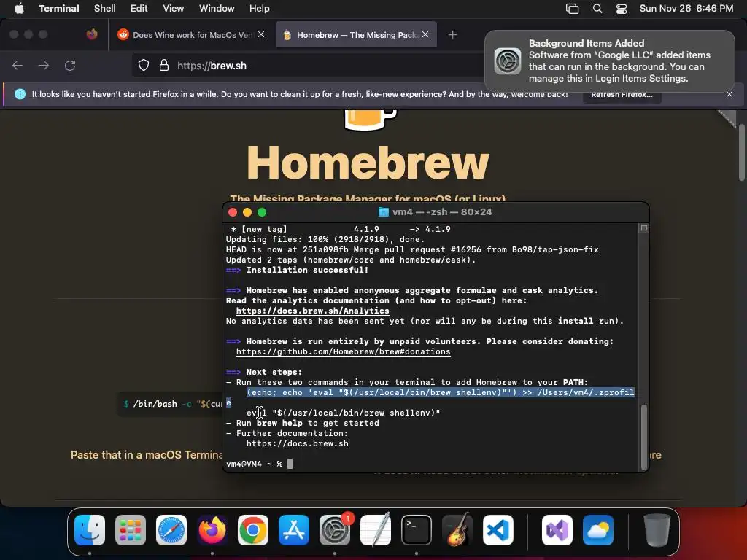Screen dimensions: 747x560
Task: Open Finder from the Dock
Action: [90, 529]
